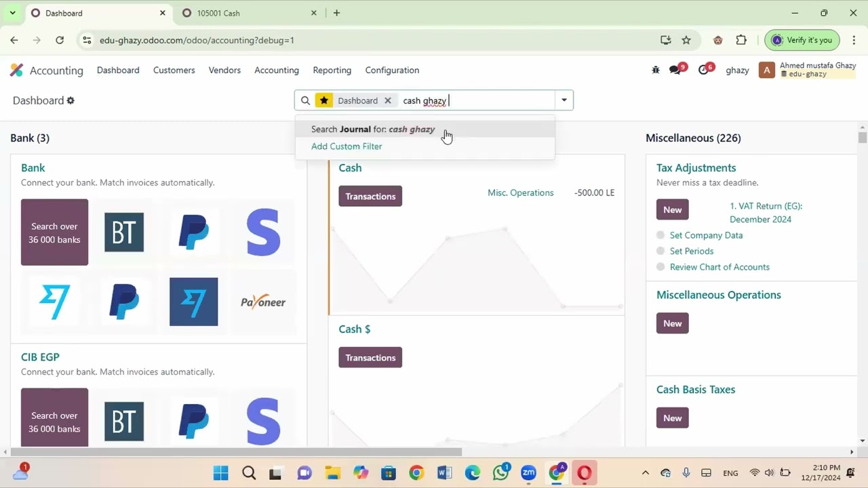Click the user avatar A icon
This screenshot has height=488, width=868.
766,70
